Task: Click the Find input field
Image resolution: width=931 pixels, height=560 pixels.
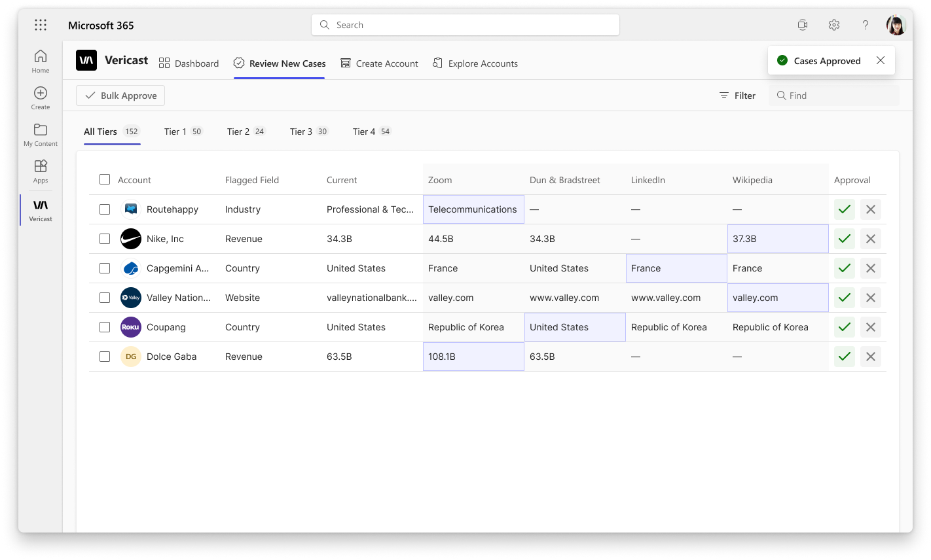Action: (x=834, y=96)
